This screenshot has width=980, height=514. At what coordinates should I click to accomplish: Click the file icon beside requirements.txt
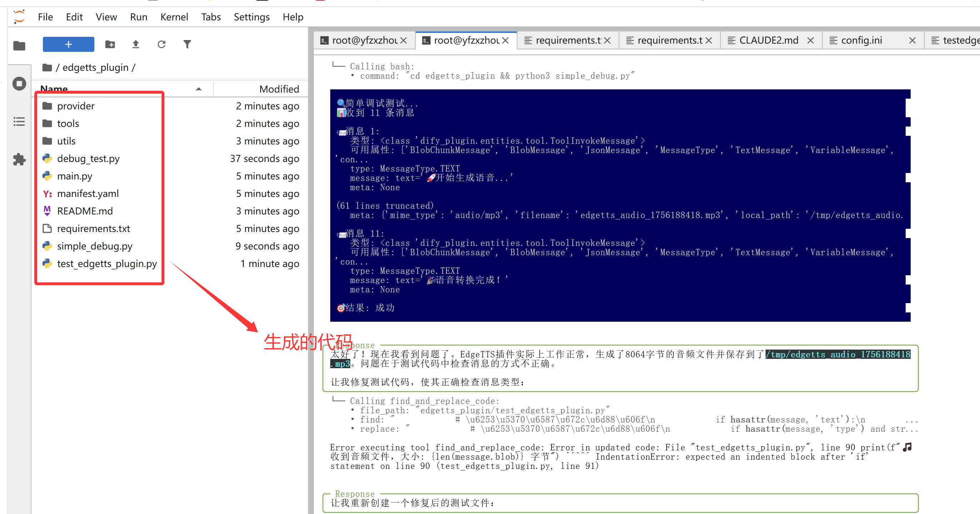(x=47, y=228)
